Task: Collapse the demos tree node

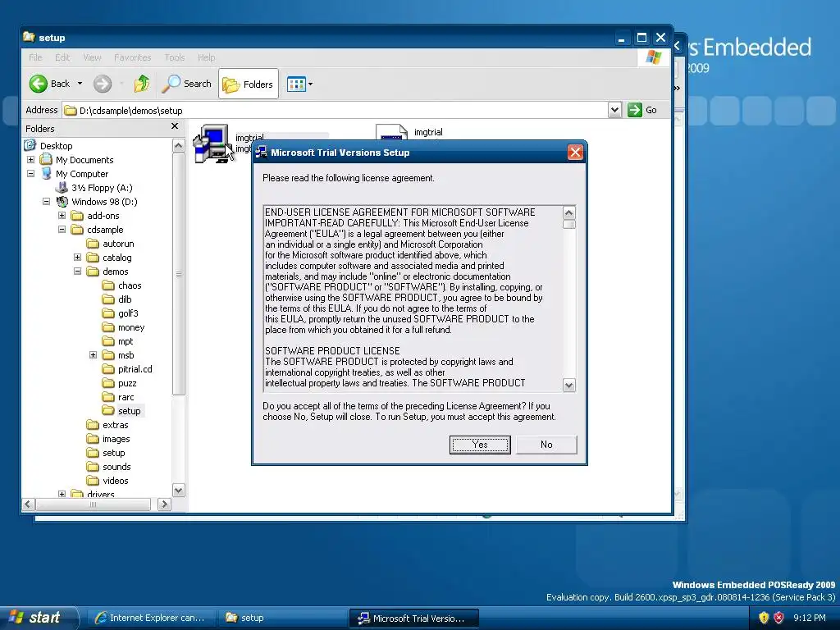Action: pos(77,271)
